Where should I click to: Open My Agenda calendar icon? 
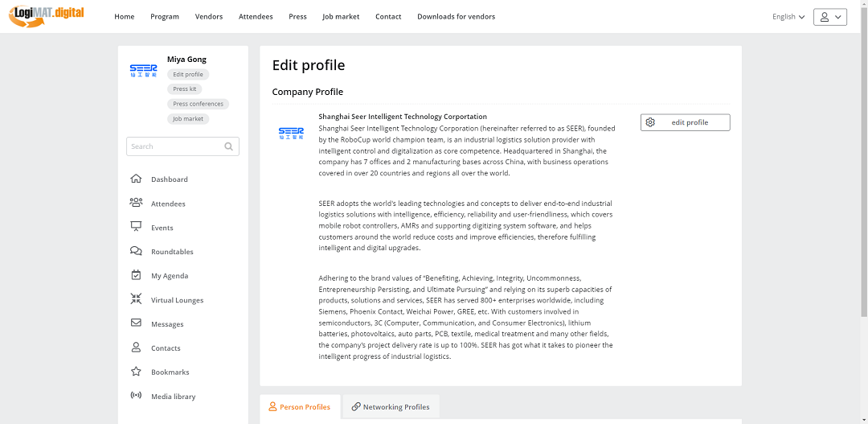(x=136, y=275)
